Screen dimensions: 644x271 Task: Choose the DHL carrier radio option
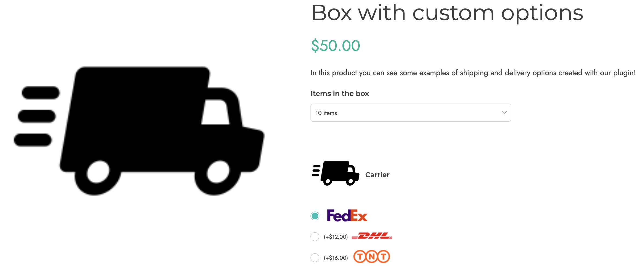315,237
